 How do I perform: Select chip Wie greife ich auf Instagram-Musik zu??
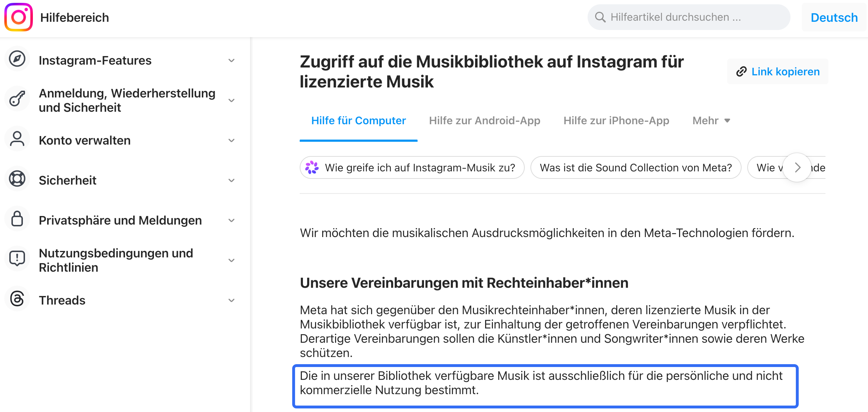412,167
